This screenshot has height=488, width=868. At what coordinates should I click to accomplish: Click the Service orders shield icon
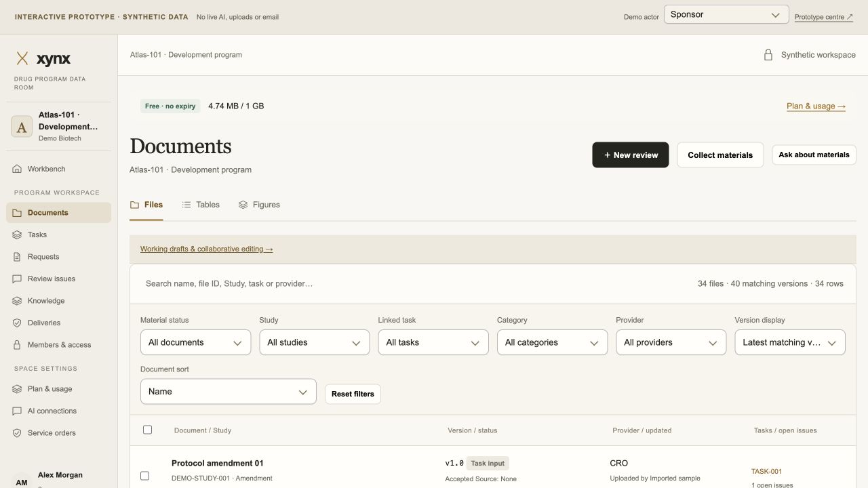click(17, 433)
